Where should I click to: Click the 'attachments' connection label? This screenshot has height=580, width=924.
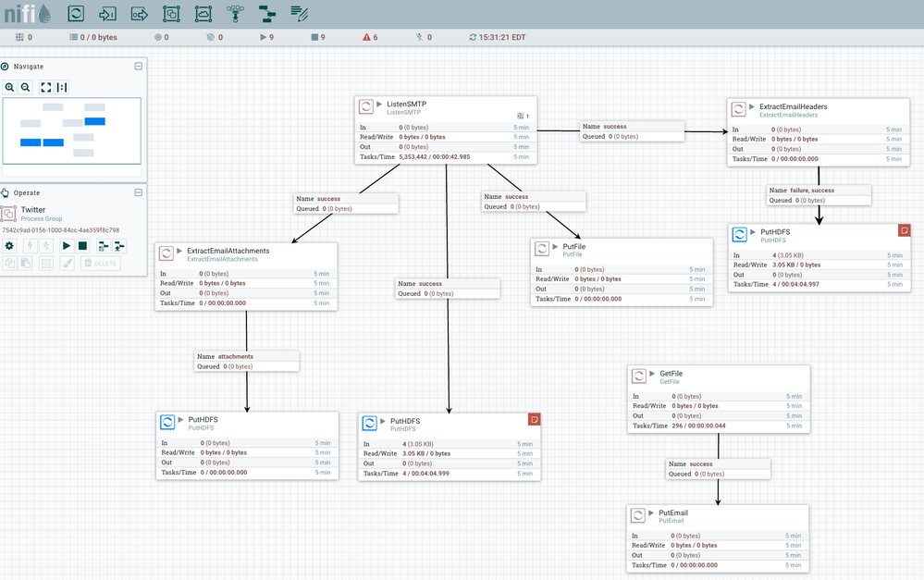coord(247,361)
